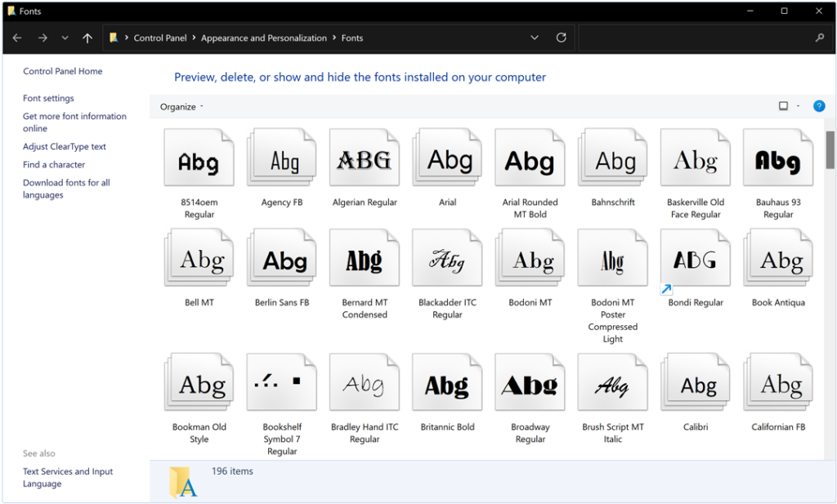Click Find a character
Screen dimensions: 837x504
[x=53, y=164]
